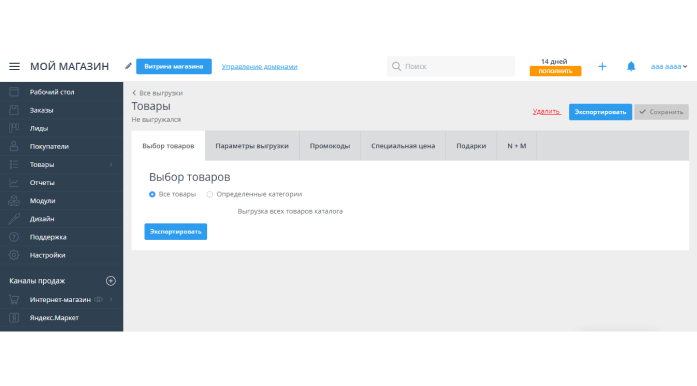This screenshot has width=697, height=386.
Task: Click the orange Пополнить button
Action: (x=555, y=71)
